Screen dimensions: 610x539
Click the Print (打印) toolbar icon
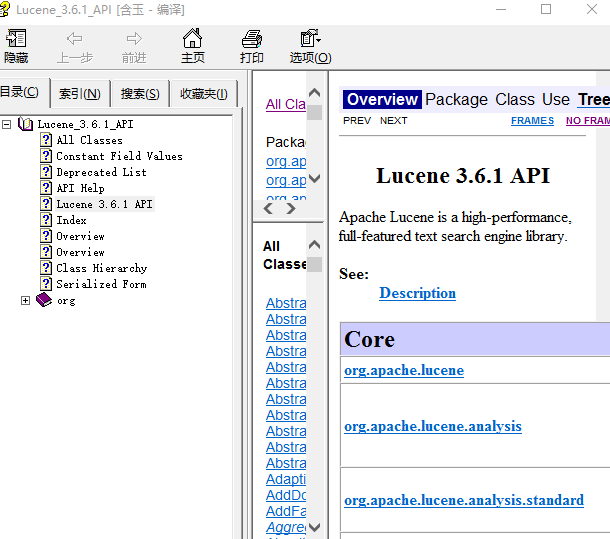click(251, 45)
